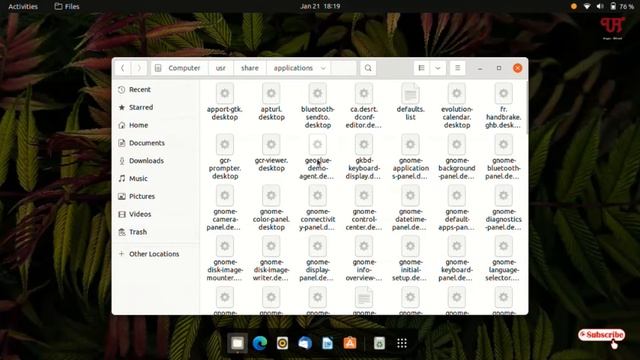640x360 pixels.
Task: Show all applications grid
Action: (x=402, y=343)
